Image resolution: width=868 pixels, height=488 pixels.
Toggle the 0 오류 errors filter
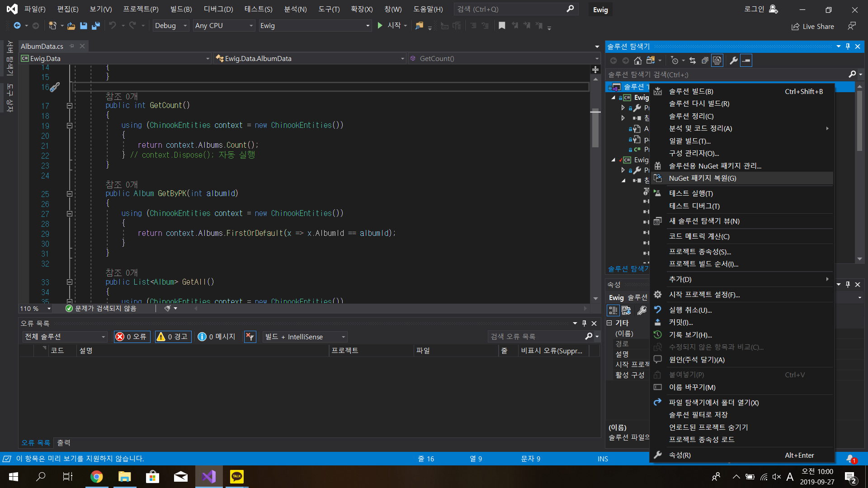132,337
